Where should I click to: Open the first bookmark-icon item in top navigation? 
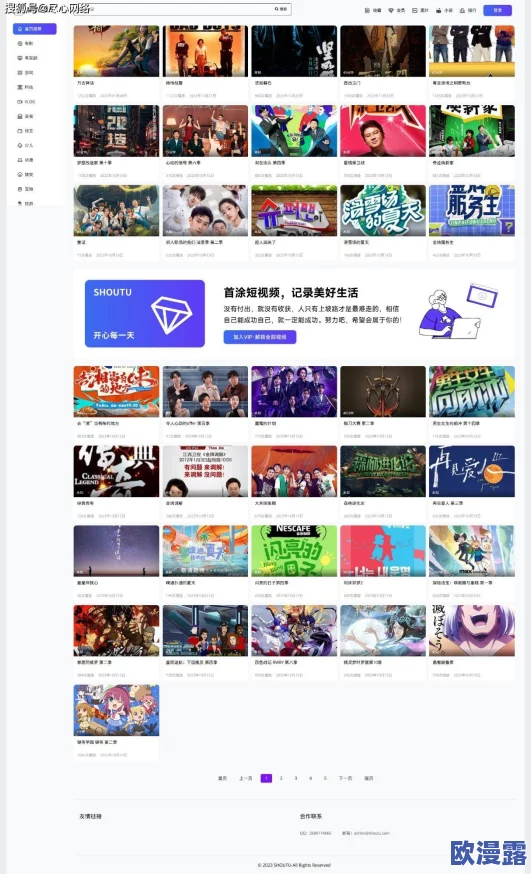[373, 11]
